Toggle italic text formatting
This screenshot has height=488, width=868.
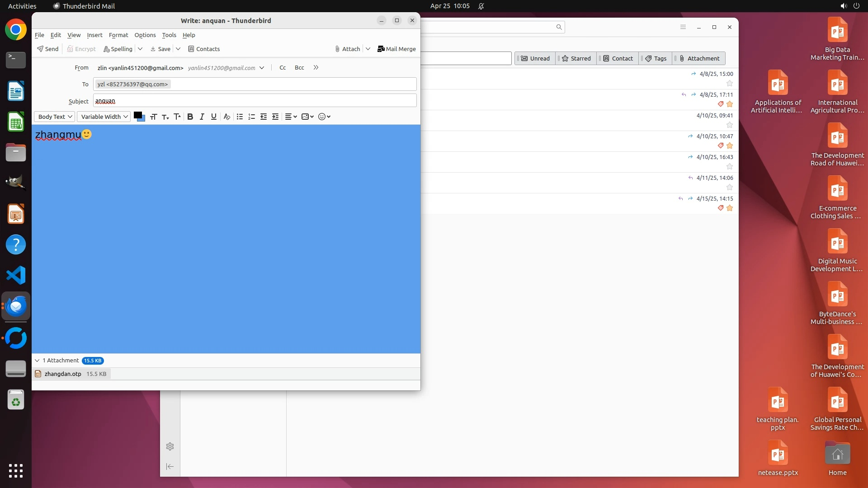coord(202,117)
